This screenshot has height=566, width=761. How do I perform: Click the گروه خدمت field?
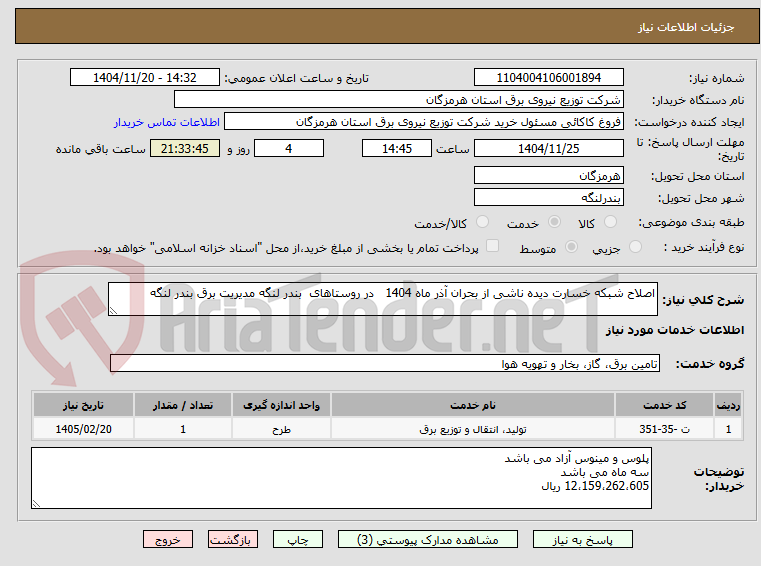click(x=384, y=364)
